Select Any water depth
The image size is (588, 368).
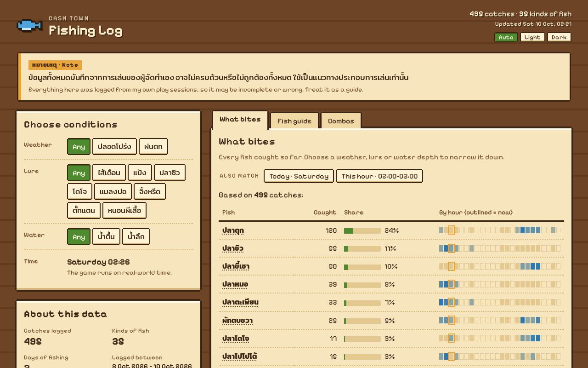pyautogui.click(x=79, y=237)
